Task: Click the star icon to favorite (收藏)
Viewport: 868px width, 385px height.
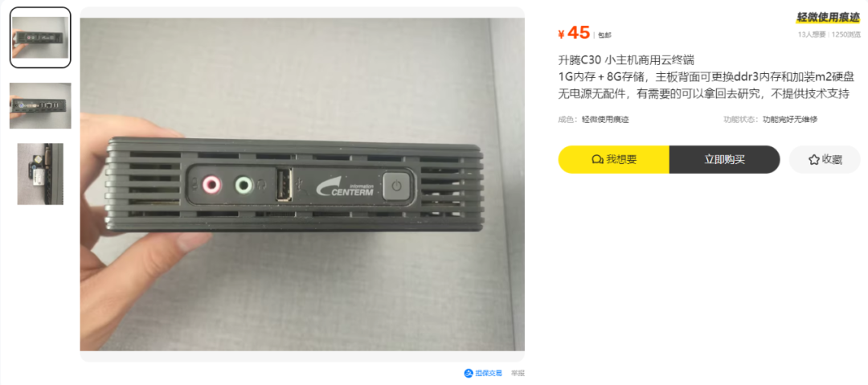Action: [813, 159]
